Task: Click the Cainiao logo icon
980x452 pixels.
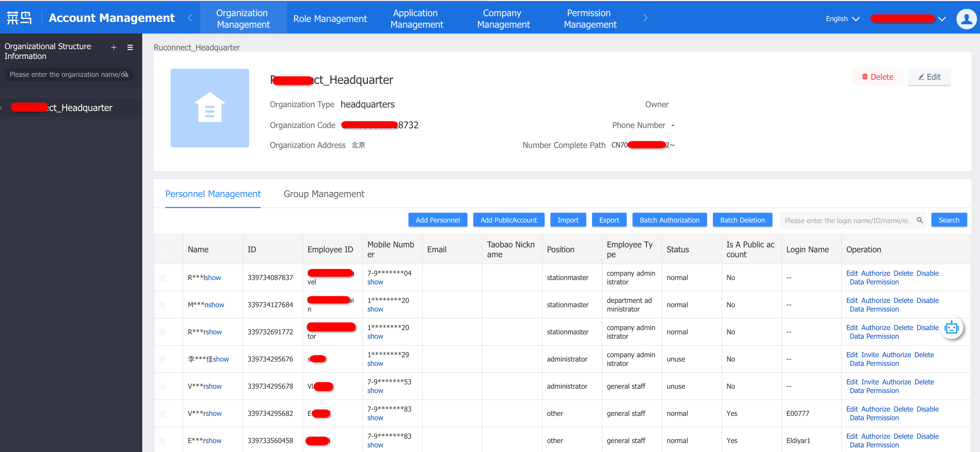Action: click(19, 18)
